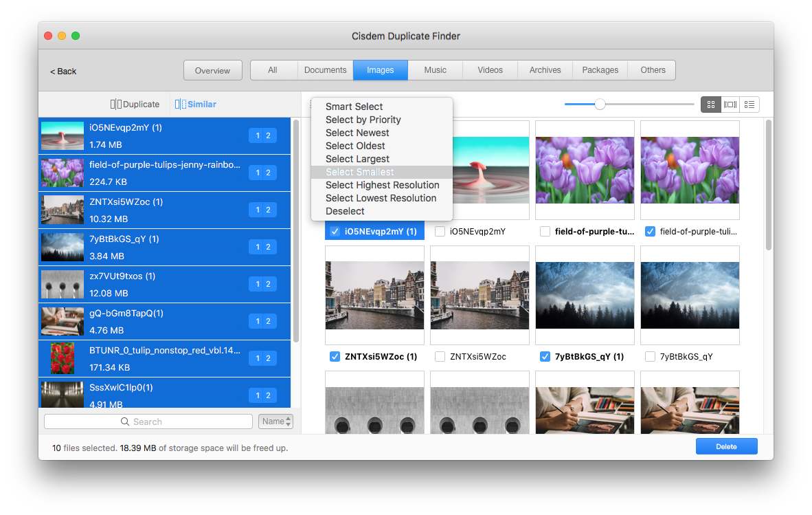Switch to the Images tab
The image size is (812, 515).
tap(381, 70)
